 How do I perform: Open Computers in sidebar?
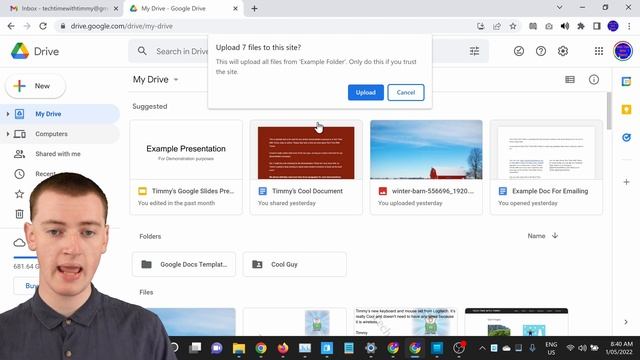[x=51, y=134]
